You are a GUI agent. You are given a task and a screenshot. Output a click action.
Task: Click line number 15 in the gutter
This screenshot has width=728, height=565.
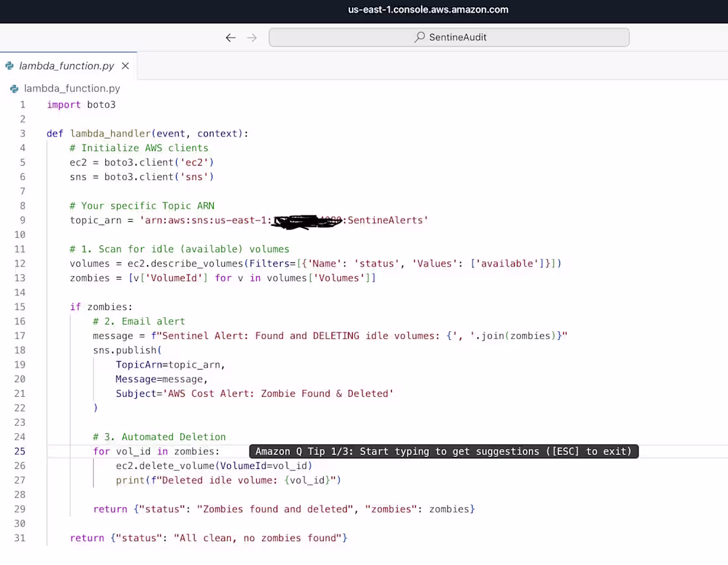coord(19,307)
